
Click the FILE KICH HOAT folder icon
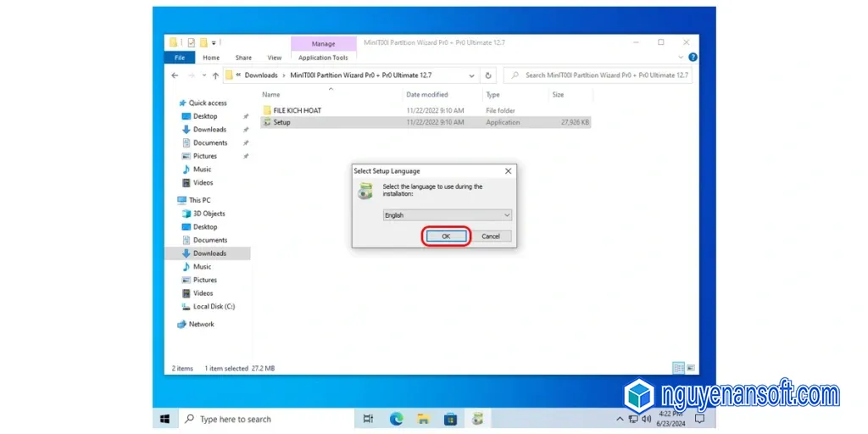pyautogui.click(x=267, y=111)
